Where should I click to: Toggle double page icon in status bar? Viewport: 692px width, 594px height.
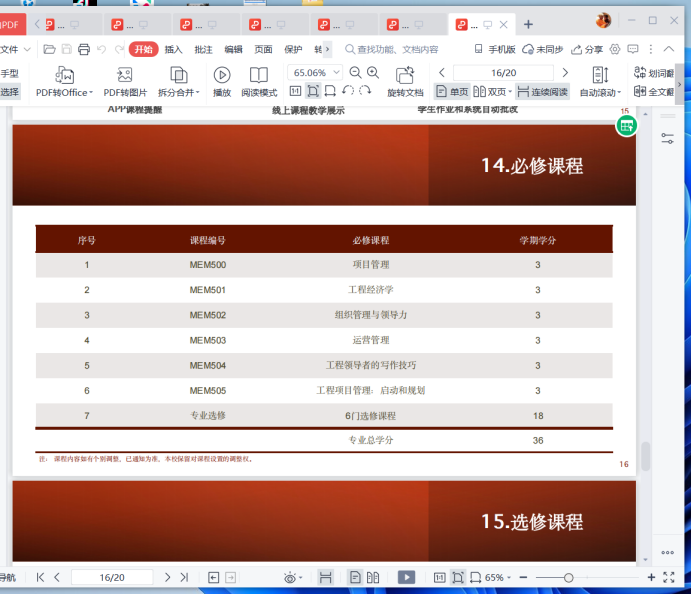[x=373, y=577]
